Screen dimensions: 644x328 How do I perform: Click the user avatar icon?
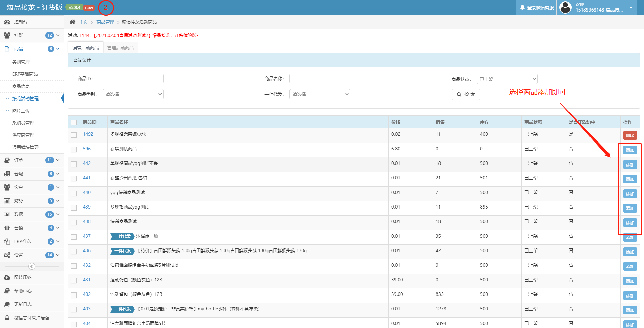click(x=565, y=7)
